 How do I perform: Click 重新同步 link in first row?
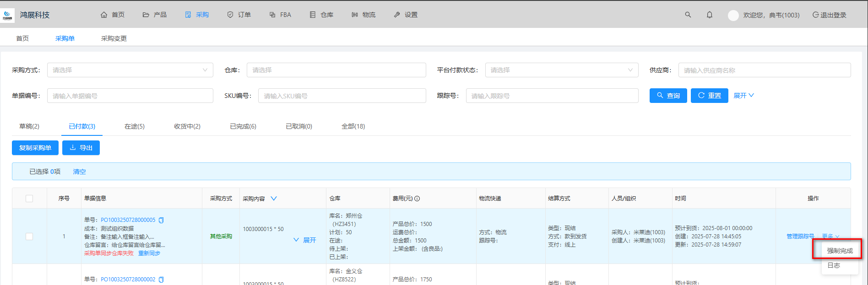click(x=149, y=253)
